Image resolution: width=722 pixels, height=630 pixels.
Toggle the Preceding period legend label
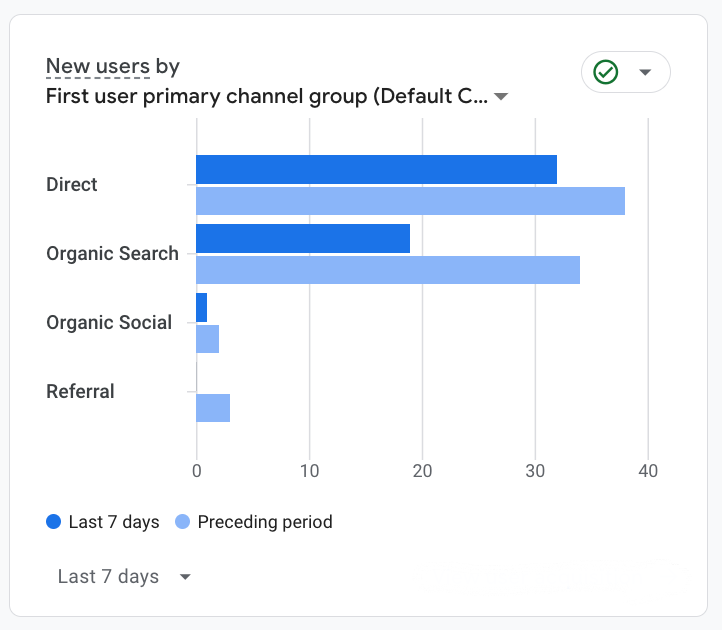(265, 522)
